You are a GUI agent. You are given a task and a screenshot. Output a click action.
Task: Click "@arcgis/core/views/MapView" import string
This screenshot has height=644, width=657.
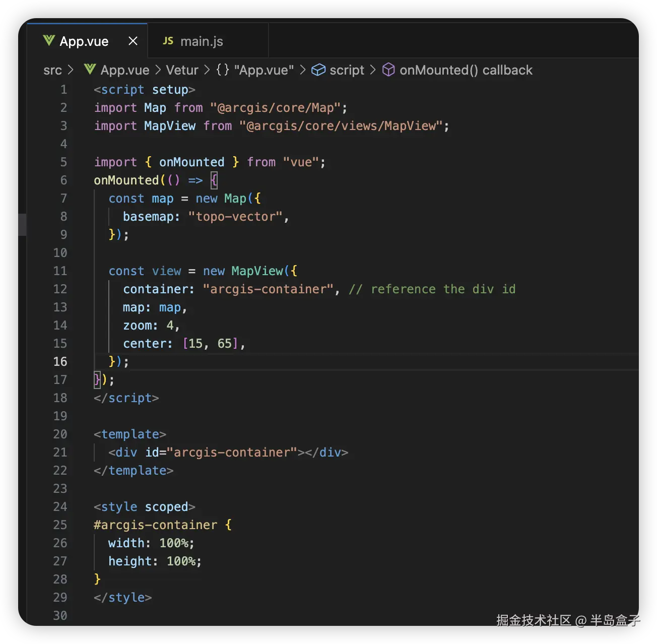coord(341,126)
